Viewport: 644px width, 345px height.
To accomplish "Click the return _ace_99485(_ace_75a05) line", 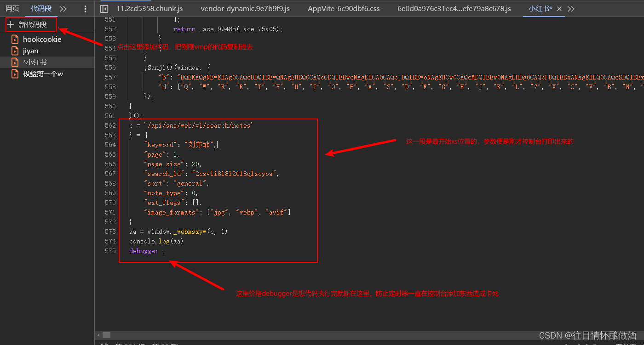I will 228,29.
